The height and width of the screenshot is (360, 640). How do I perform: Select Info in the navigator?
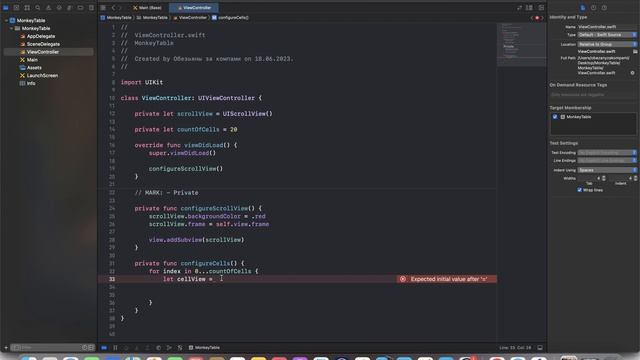[31, 83]
